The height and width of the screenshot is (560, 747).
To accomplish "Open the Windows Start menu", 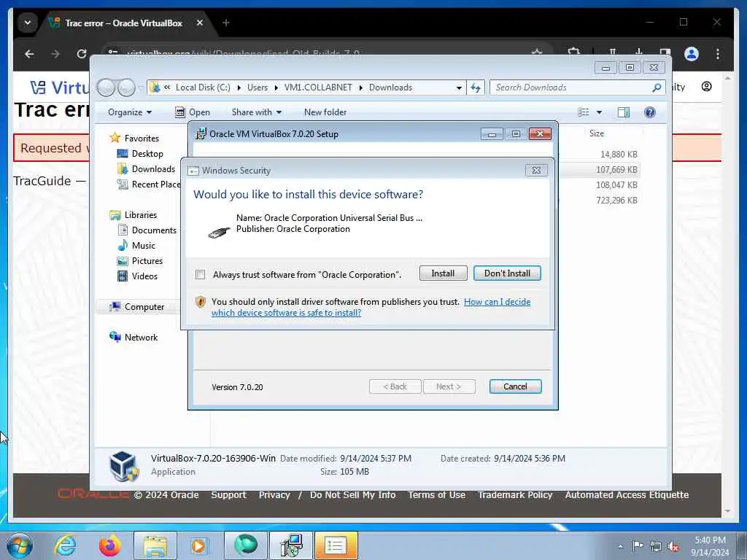I will (20, 545).
